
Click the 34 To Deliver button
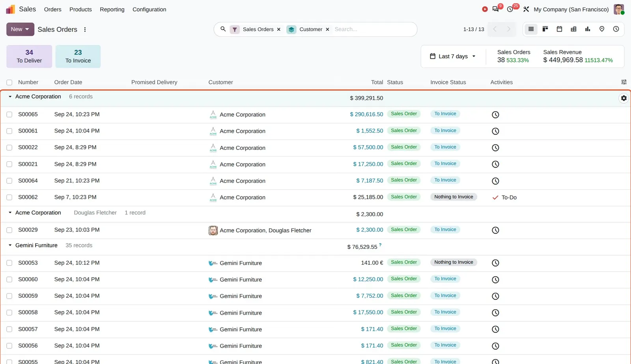(29, 56)
